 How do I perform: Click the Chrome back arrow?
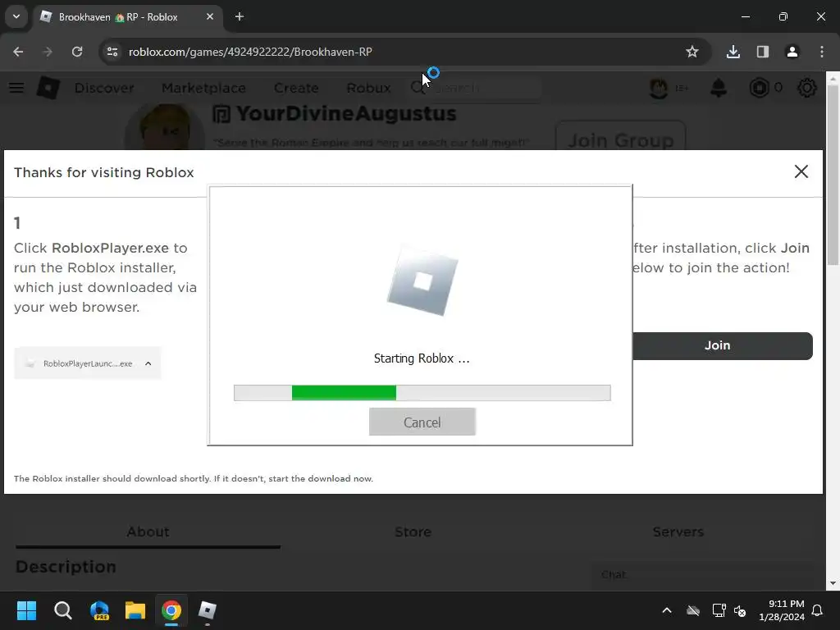(x=18, y=52)
